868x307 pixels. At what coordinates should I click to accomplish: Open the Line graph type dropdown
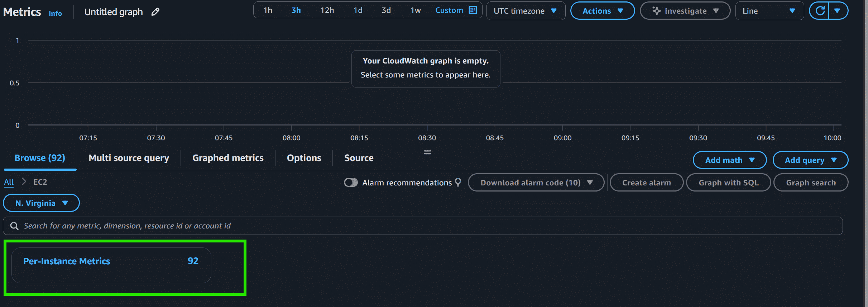coord(769,11)
